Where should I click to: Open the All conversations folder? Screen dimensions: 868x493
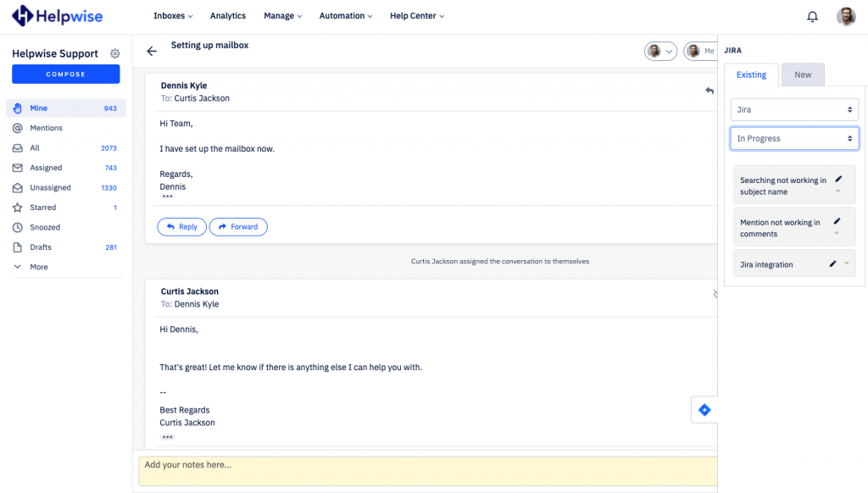tap(66, 147)
